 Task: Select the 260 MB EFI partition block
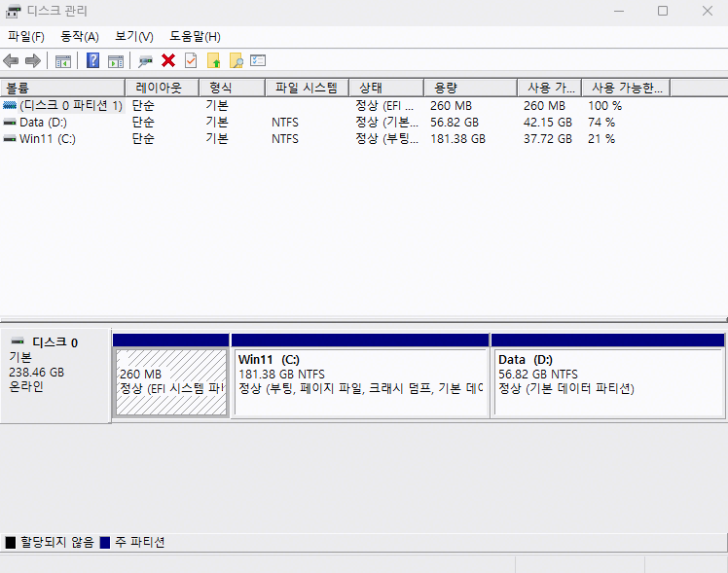[x=171, y=381]
